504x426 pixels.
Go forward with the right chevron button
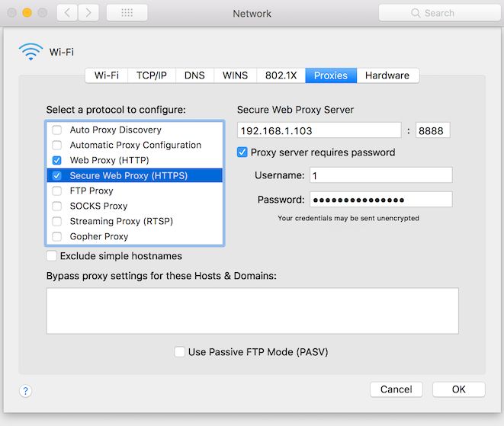[x=88, y=13]
